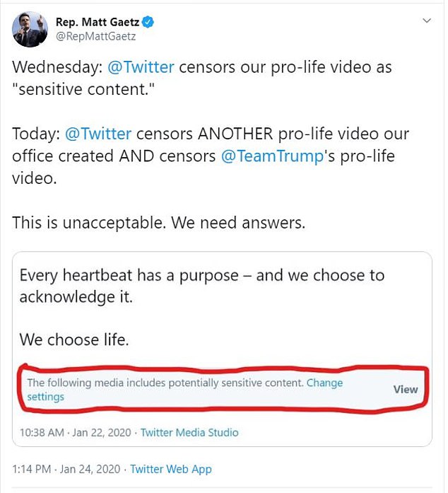Open the 1:14 PM Jan 24, 2020 timestamp
The width and height of the screenshot is (448, 493).
coord(65,469)
